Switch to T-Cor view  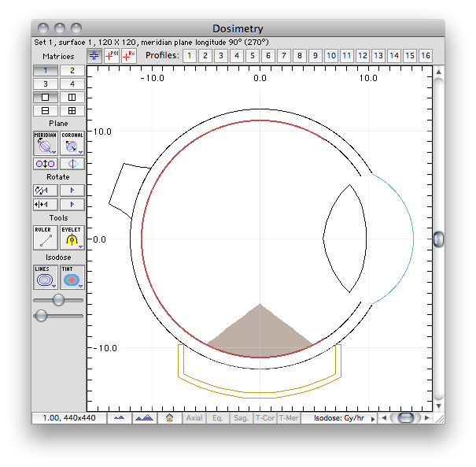[265, 418]
